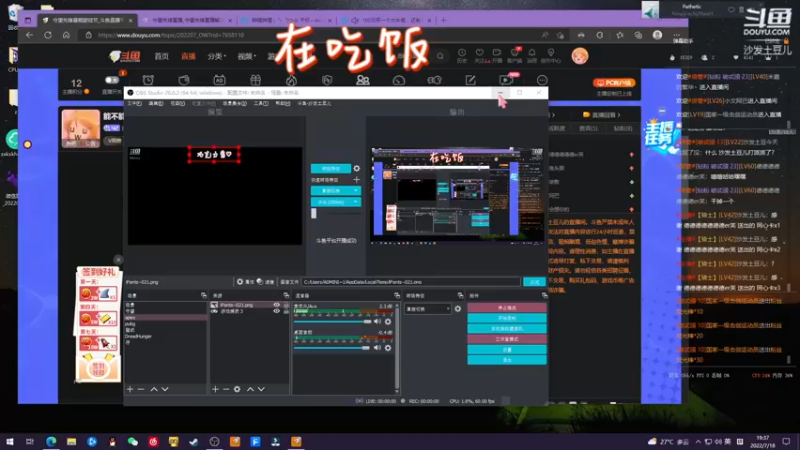Viewport: 800px width, 450px height.
Task: Move source up in sources list
Action: pyautogui.click(x=251, y=389)
